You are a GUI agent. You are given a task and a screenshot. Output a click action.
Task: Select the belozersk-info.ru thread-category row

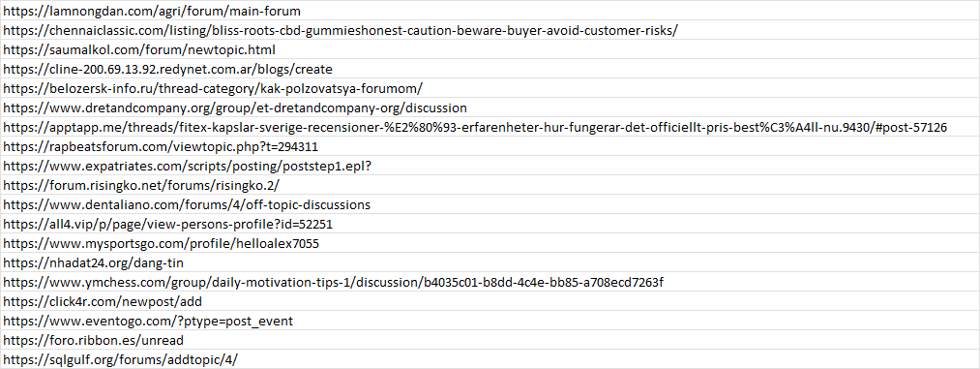490,88
